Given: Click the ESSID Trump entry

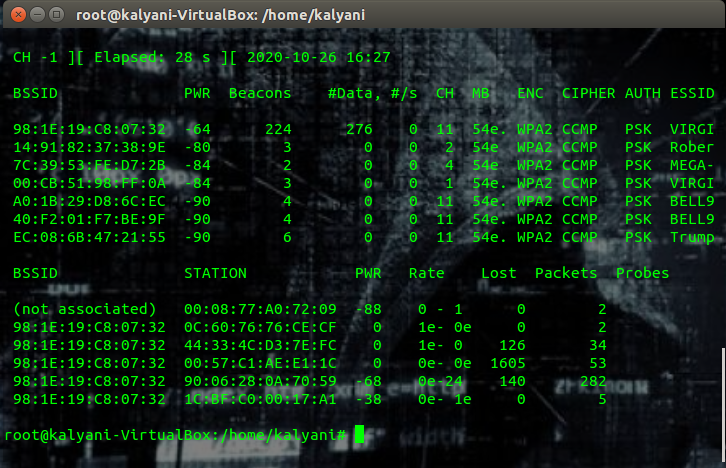Looking at the screenshot, I should pos(692,237).
